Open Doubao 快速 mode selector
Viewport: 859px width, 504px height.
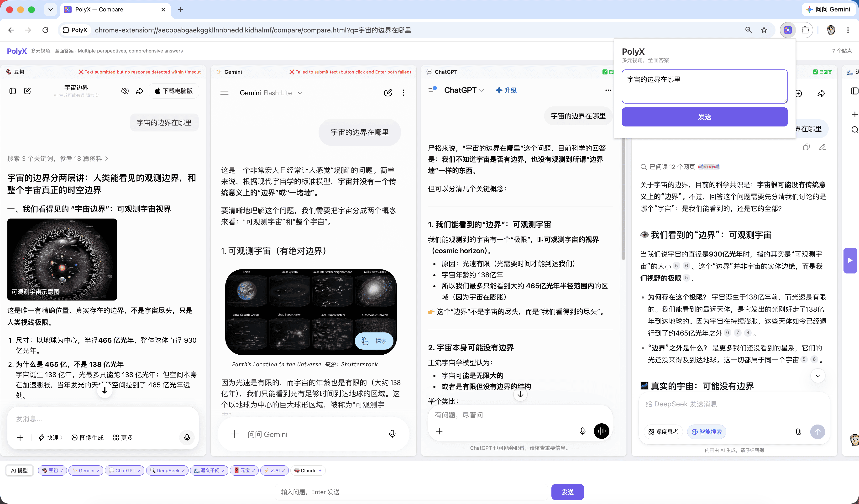click(x=50, y=437)
